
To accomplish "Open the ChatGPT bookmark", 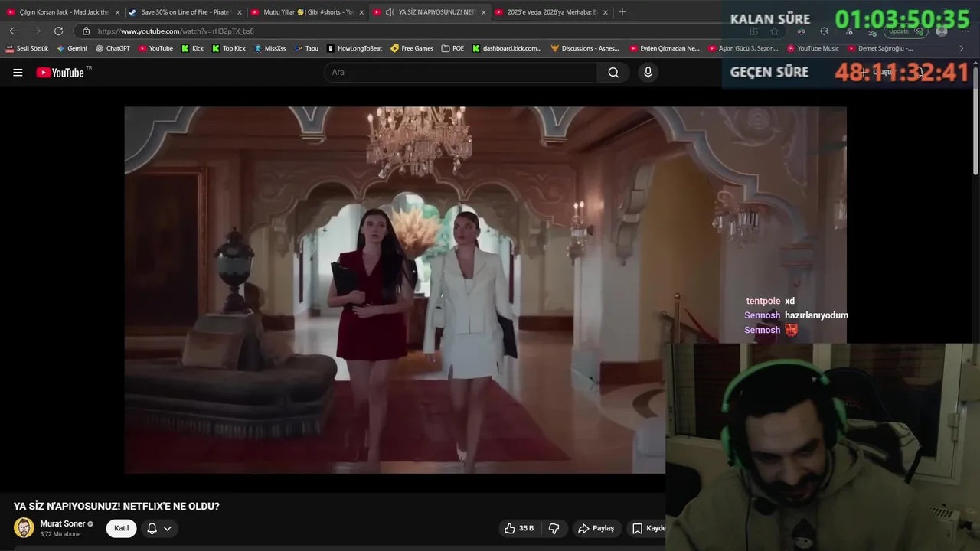I will click(113, 48).
